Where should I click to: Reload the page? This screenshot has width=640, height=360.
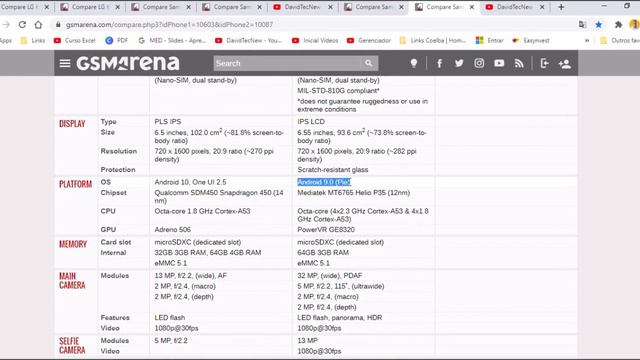tap(22, 24)
